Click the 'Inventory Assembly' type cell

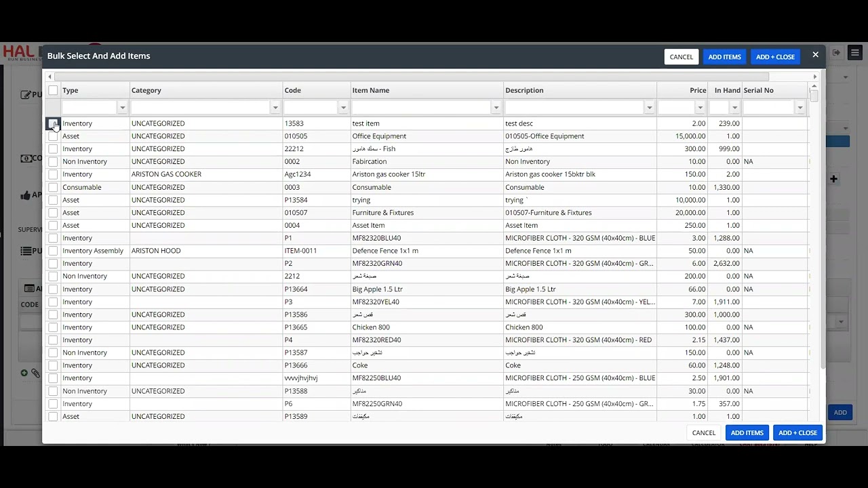tap(96, 251)
